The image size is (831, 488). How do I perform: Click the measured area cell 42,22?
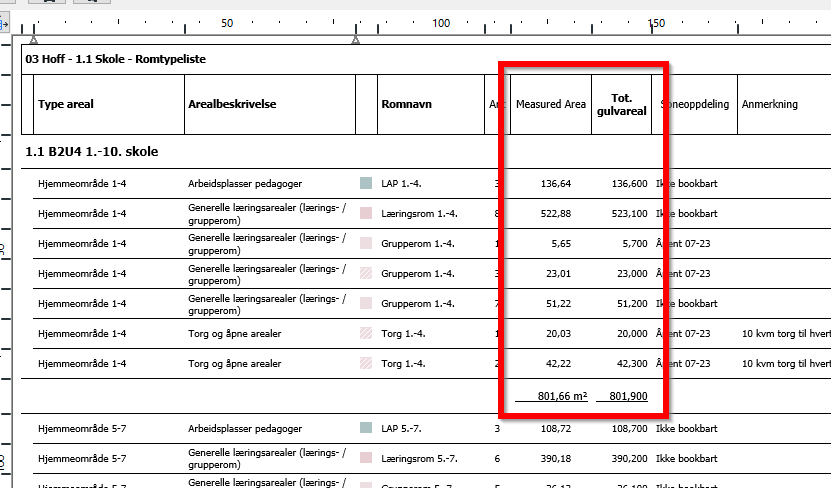point(557,364)
